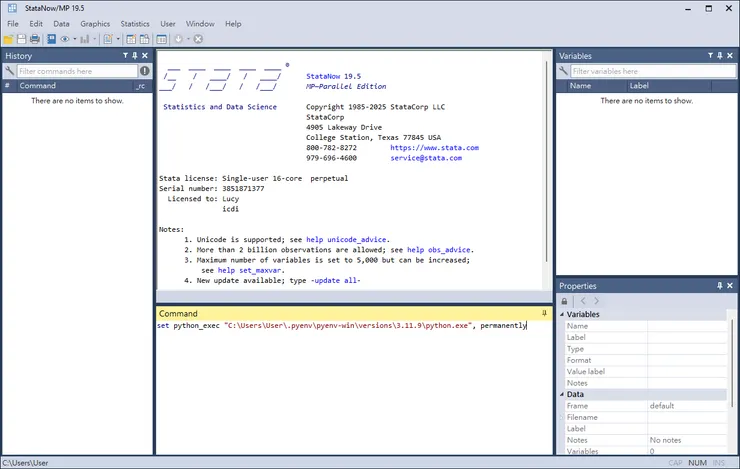Click the History Command column header
Viewport: 740px width, 469px height.
(x=74, y=86)
